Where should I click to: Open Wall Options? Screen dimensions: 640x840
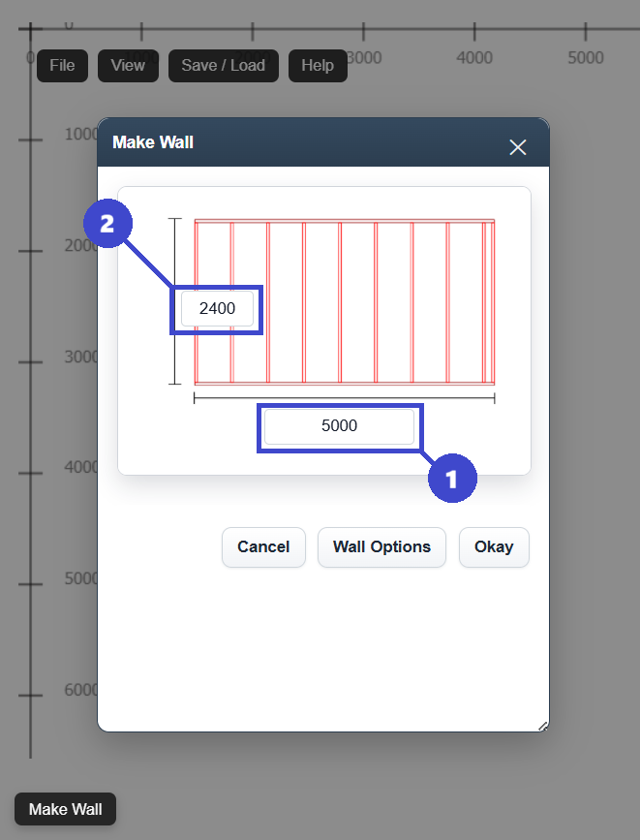pyautogui.click(x=381, y=547)
